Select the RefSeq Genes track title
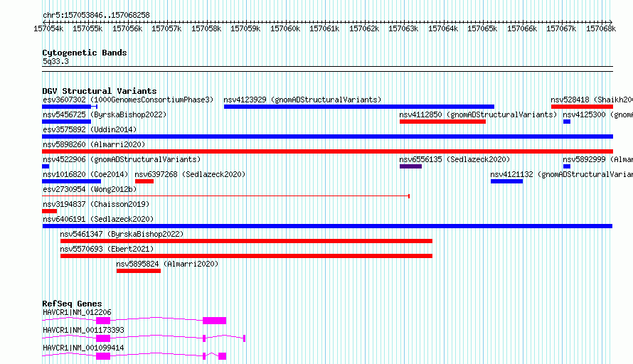 tap(72, 304)
